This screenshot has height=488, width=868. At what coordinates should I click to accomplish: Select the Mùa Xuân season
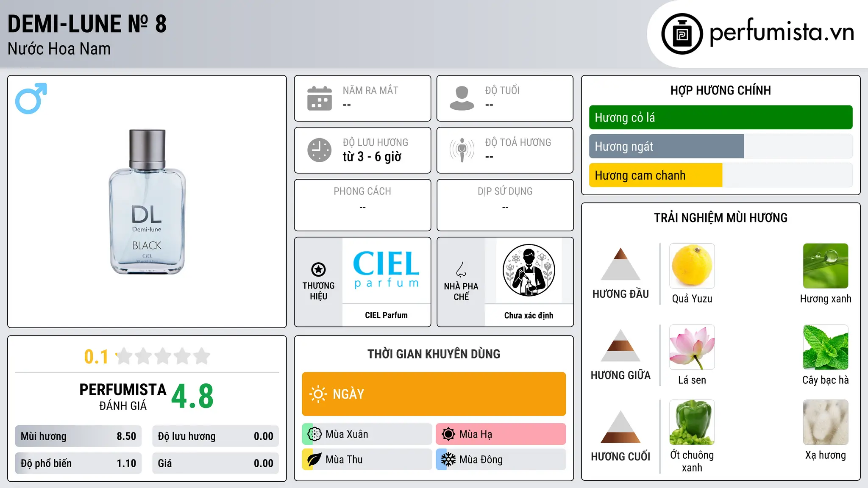[x=367, y=434]
